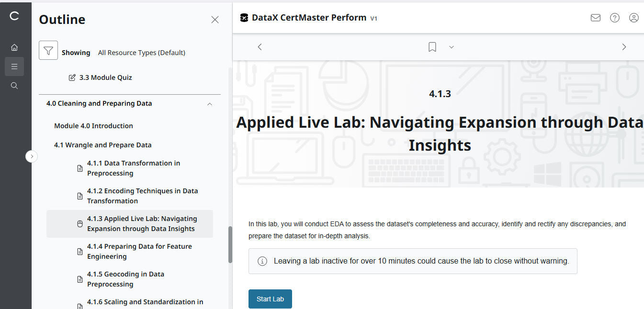Open 4.1.4 Preparing Data for Feature Engineering

139,251
